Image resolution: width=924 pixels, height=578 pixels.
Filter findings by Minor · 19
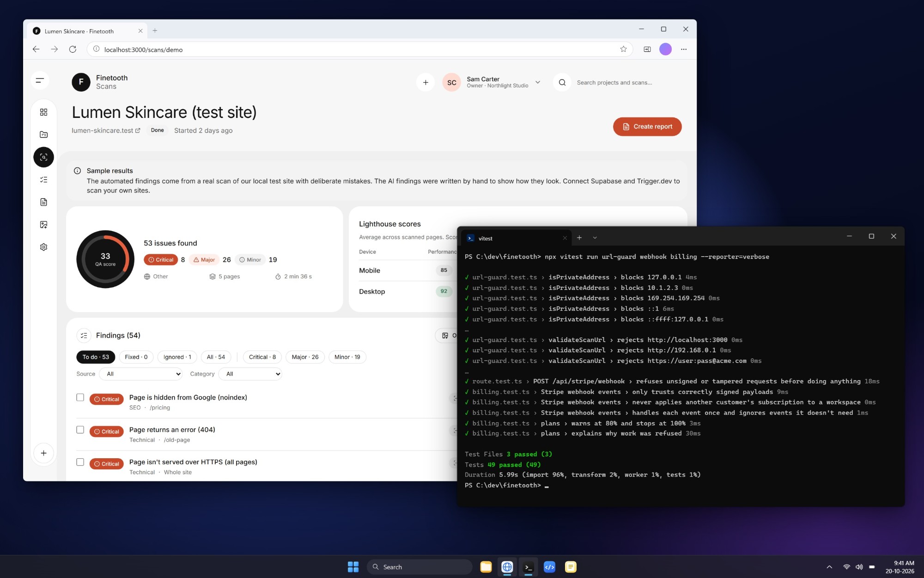(347, 357)
